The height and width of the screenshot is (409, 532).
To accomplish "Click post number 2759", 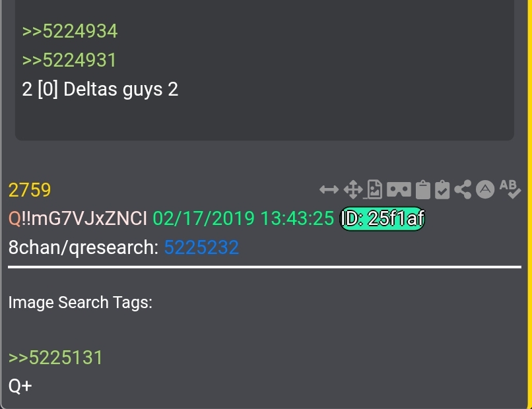I will [x=30, y=191].
